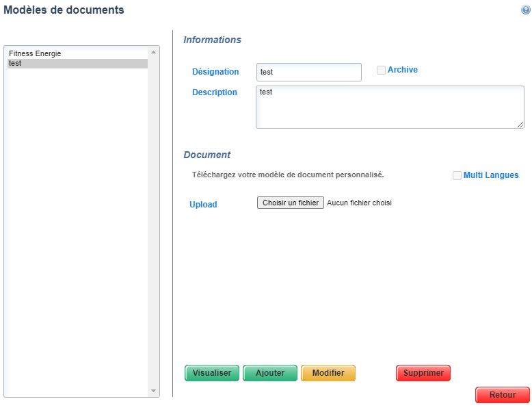Click the list scrollbar down arrow

pyautogui.click(x=153, y=391)
